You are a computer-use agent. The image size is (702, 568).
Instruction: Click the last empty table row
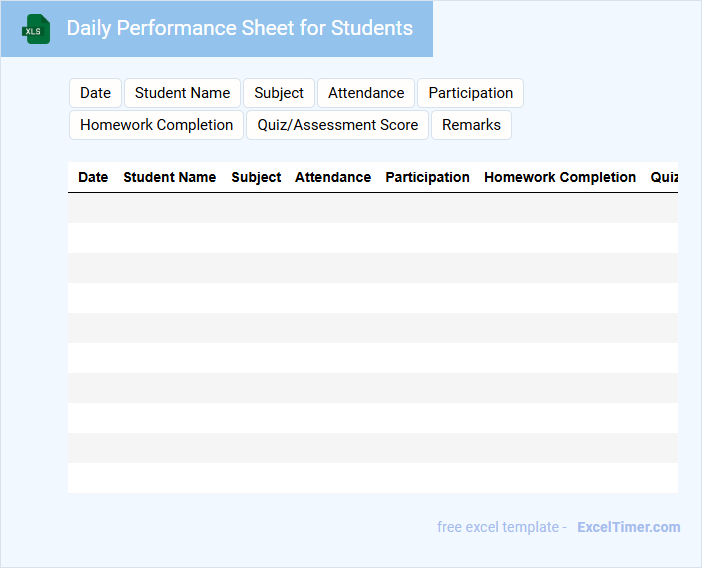coord(372,478)
